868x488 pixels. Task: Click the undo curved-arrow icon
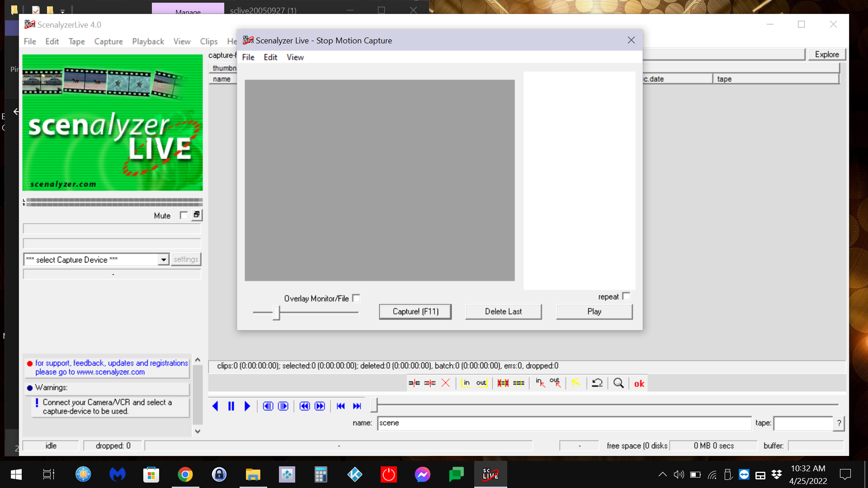click(x=597, y=383)
